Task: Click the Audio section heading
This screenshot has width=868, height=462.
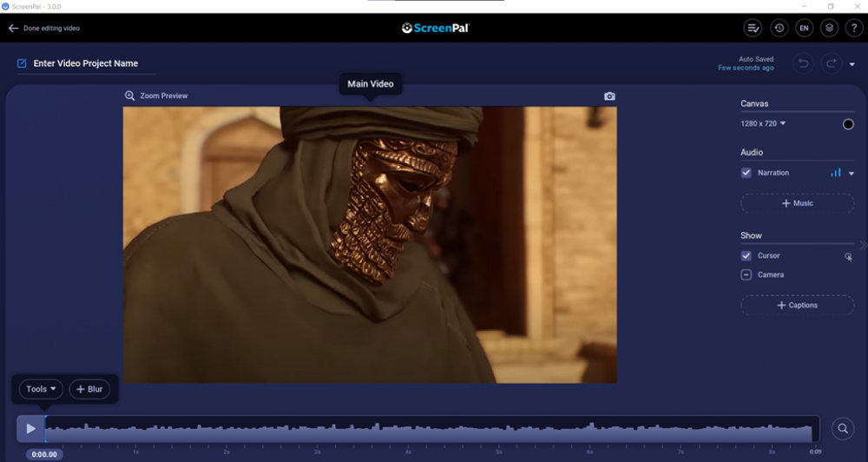Action: (751, 152)
